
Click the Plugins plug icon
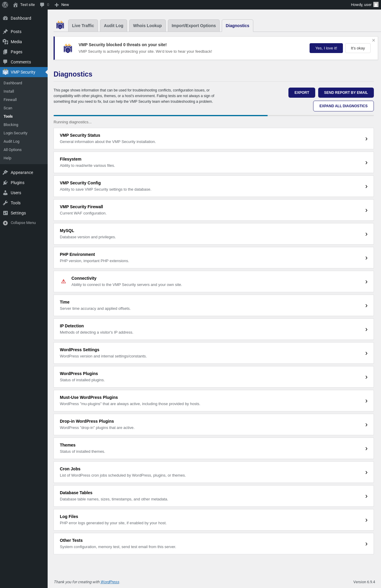[5, 183]
